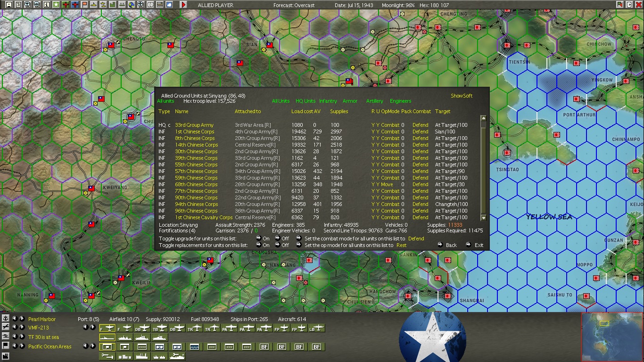Go to the previous command before Pacific Ocean Areas
Image resolution: width=644 pixels, height=362 pixels.
point(15,346)
